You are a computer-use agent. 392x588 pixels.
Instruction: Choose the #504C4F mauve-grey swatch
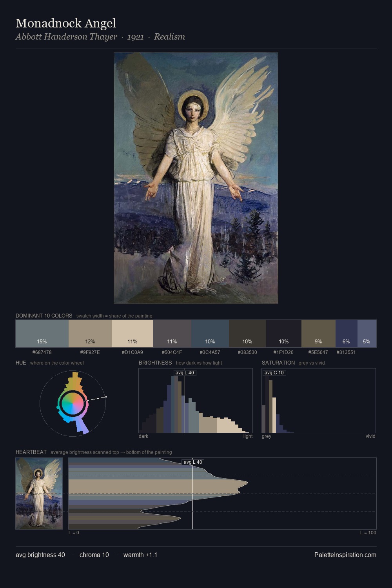point(172,334)
